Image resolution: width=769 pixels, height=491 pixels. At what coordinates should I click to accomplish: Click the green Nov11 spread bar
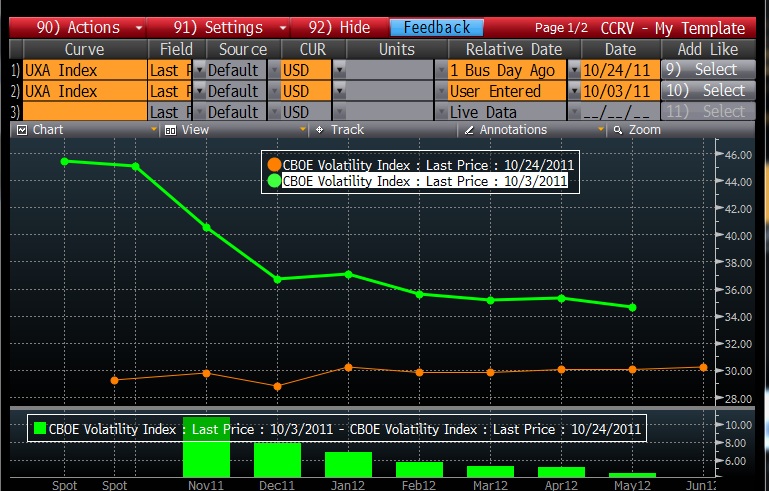coord(206,447)
